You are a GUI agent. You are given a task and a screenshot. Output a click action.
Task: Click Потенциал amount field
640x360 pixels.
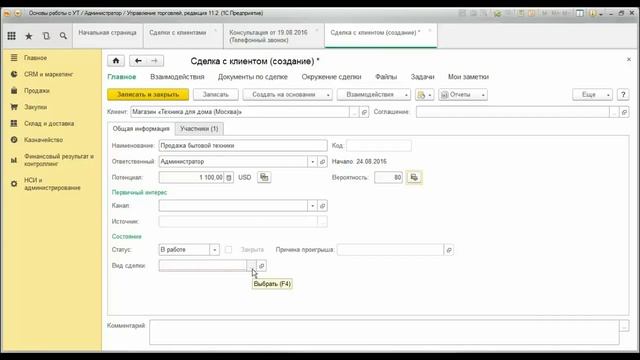(191, 177)
